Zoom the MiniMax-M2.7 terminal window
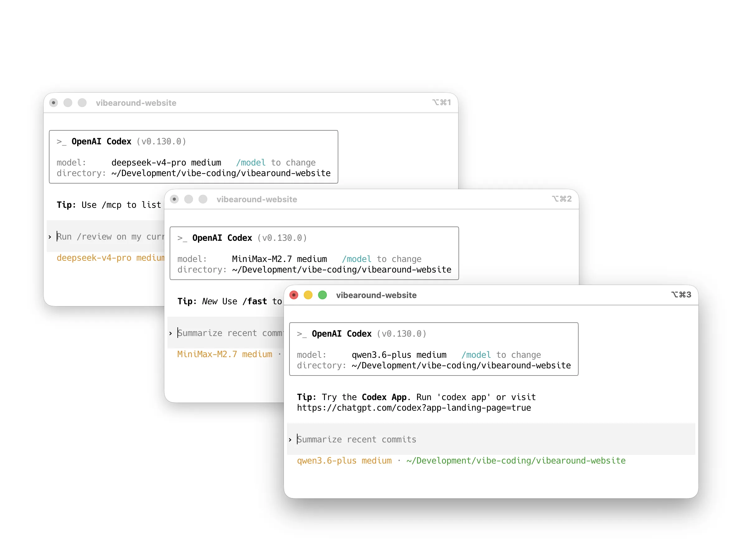Image resolution: width=747 pixels, height=560 pixels. [203, 199]
